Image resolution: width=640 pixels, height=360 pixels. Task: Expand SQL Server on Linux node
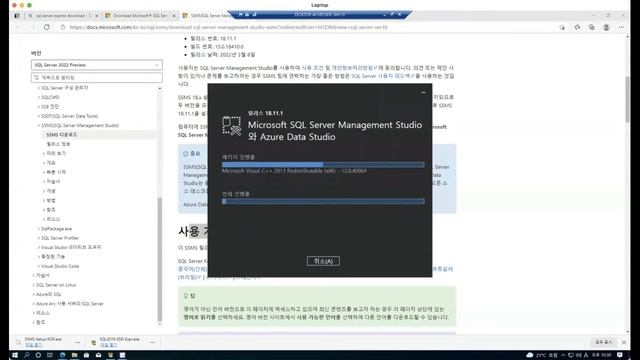pyautogui.click(x=55, y=285)
